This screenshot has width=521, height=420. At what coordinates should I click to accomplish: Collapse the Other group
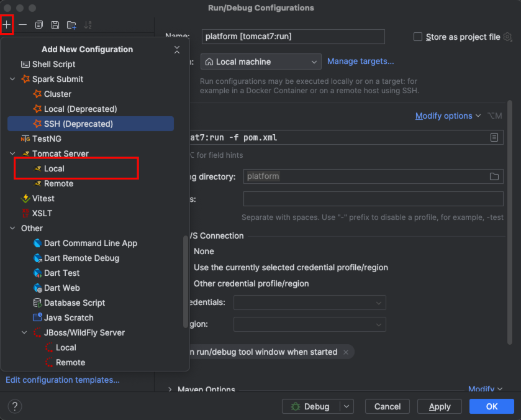point(12,228)
